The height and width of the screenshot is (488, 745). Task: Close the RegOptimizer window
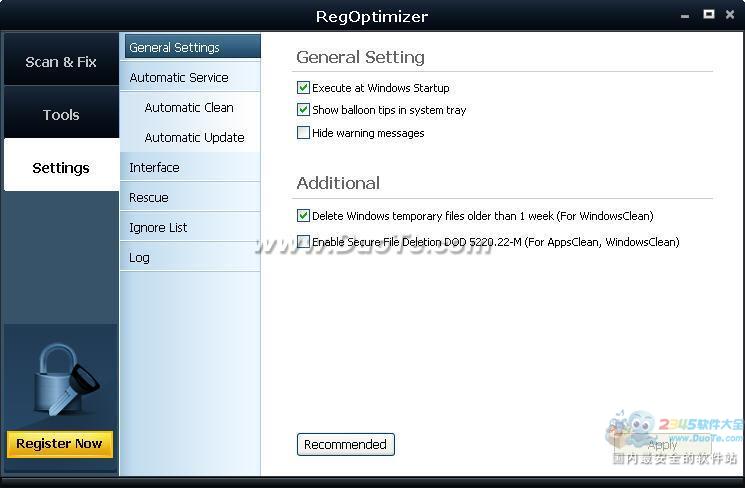point(730,14)
